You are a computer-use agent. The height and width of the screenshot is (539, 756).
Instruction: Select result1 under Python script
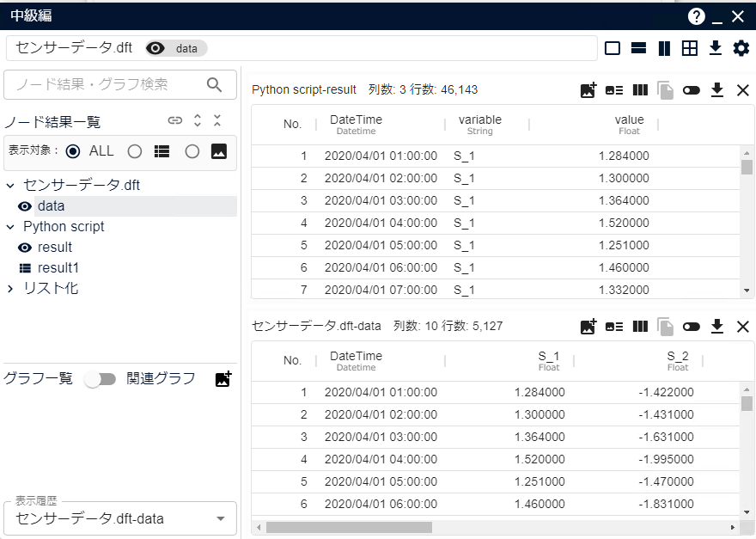point(58,268)
